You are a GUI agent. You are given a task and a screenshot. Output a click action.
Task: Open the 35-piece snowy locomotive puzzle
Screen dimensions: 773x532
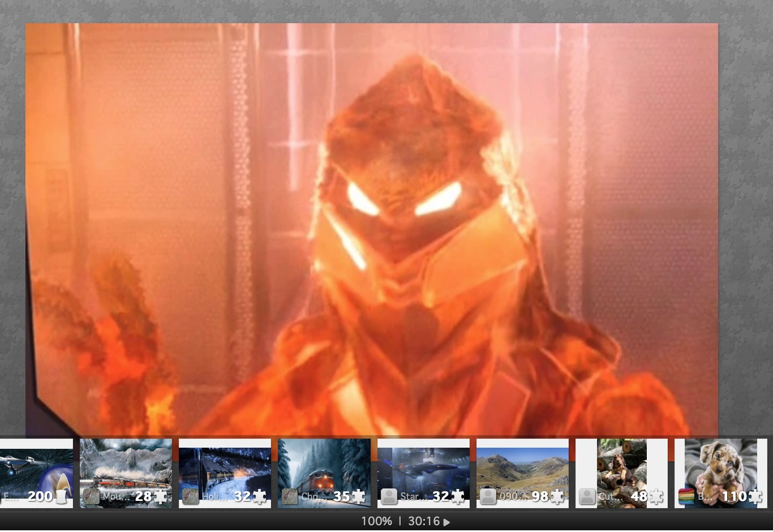tap(324, 473)
